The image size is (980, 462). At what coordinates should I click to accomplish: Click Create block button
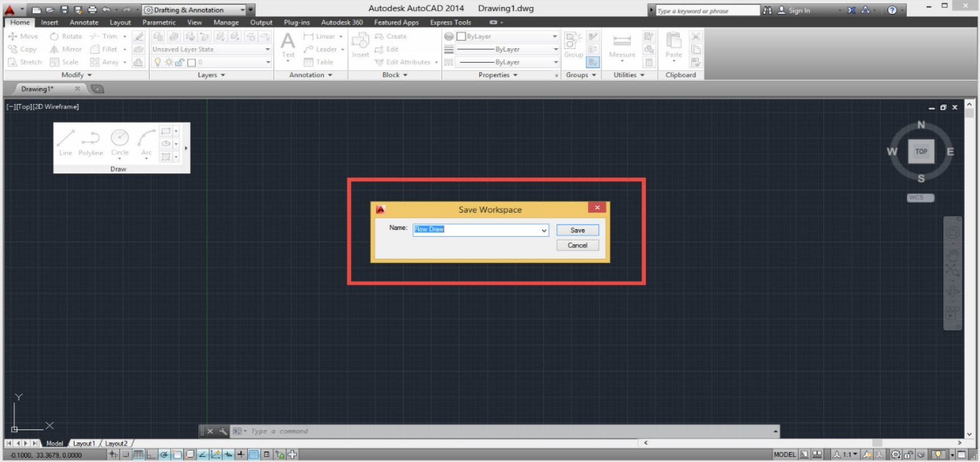pyautogui.click(x=390, y=36)
